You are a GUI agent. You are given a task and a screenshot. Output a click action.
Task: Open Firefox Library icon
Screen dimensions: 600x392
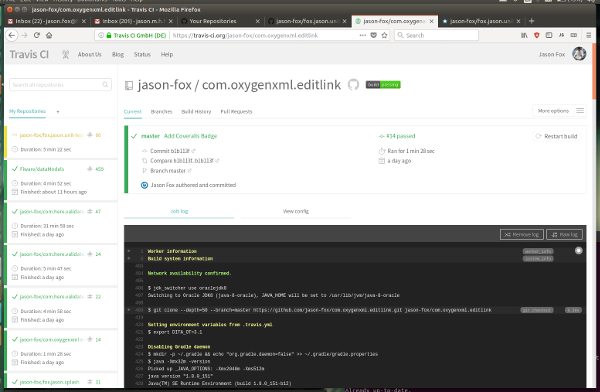[524, 35]
